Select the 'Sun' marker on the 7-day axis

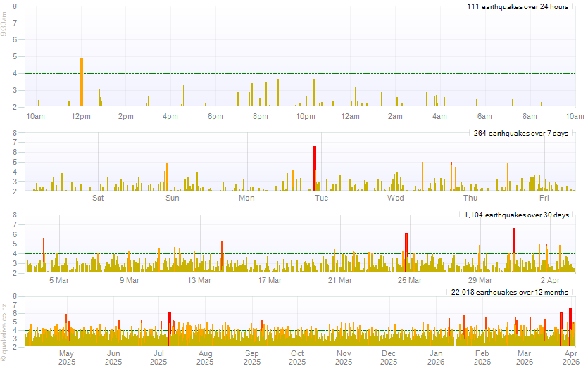pos(173,198)
